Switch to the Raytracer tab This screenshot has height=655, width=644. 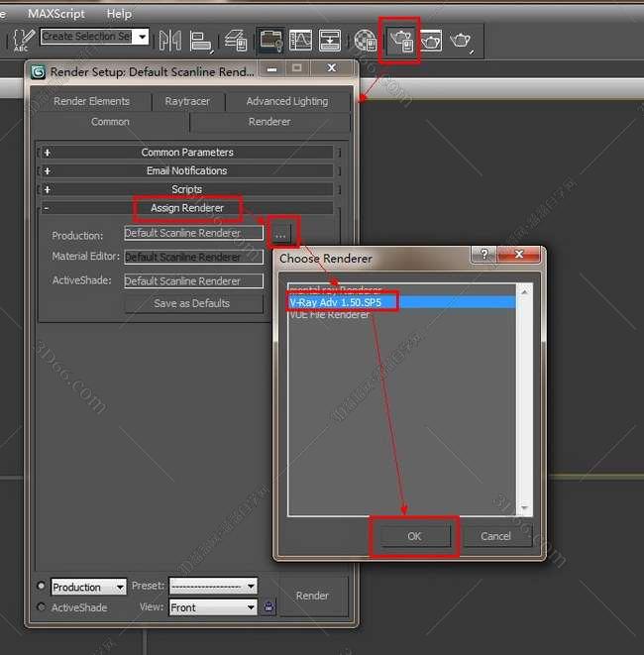pyautogui.click(x=187, y=101)
